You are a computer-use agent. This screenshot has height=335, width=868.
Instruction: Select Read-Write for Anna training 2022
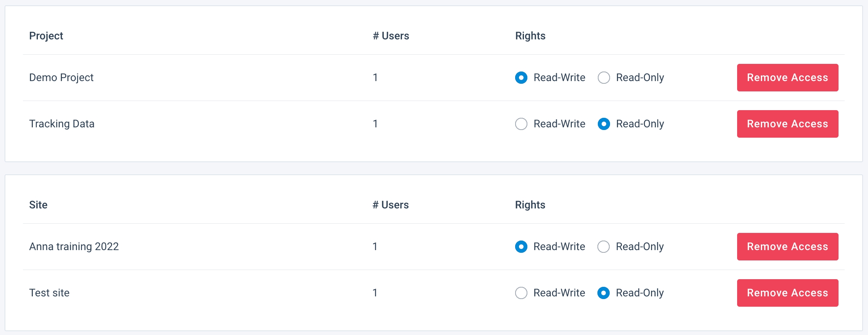click(x=521, y=247)
